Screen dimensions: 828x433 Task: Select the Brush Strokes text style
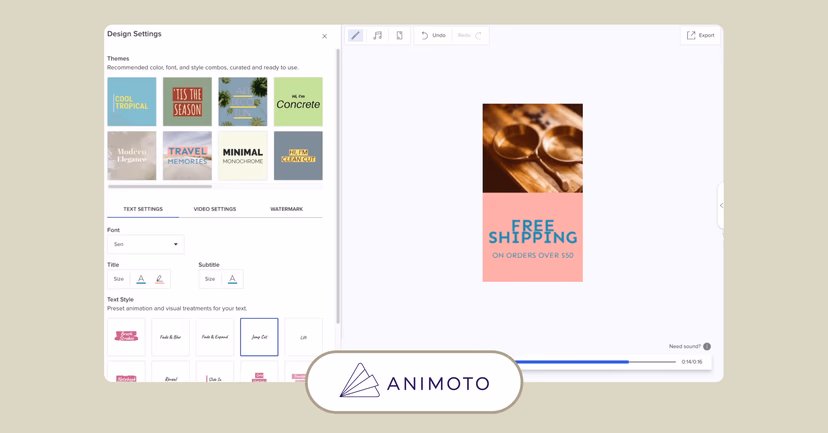[x=126, y=337]
